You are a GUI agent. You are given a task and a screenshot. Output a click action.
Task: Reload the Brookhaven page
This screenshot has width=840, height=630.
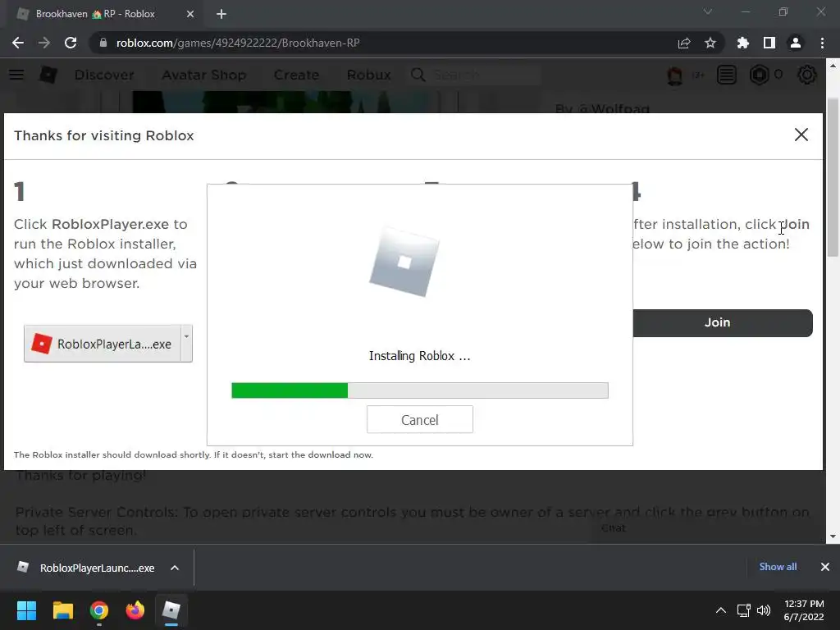[71, 43]
